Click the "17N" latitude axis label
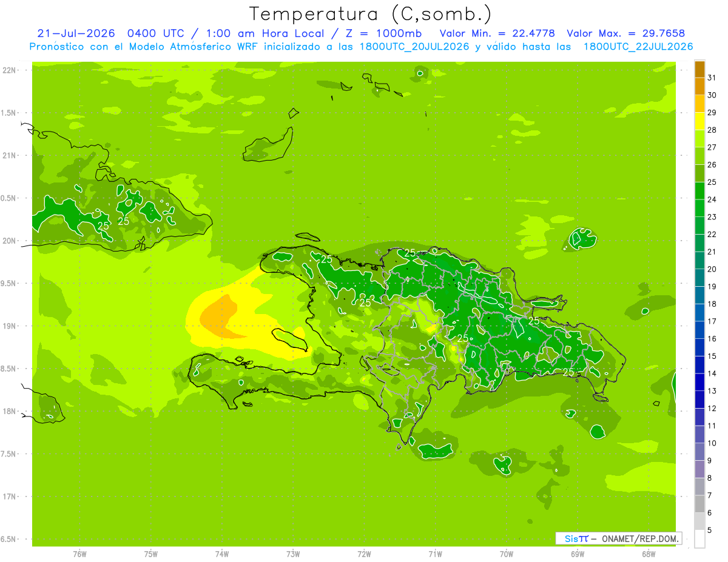This screenshot has height=562, width=728. pyautogui.click(x=10, y=497)
